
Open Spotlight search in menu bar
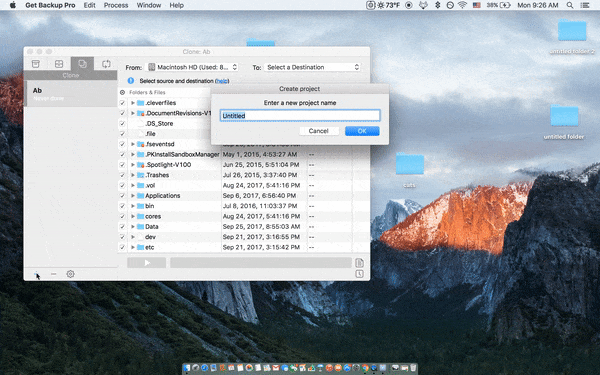click(x=570, y=5)
